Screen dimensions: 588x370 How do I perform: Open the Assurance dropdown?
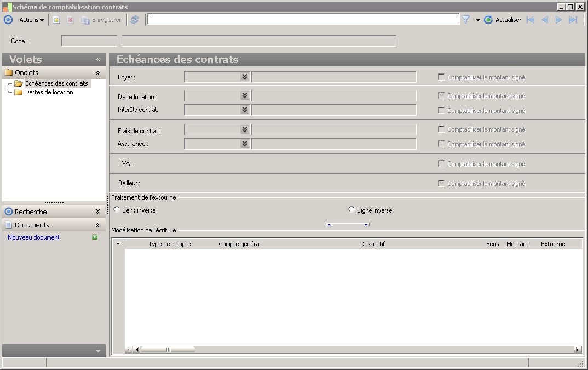245,144
